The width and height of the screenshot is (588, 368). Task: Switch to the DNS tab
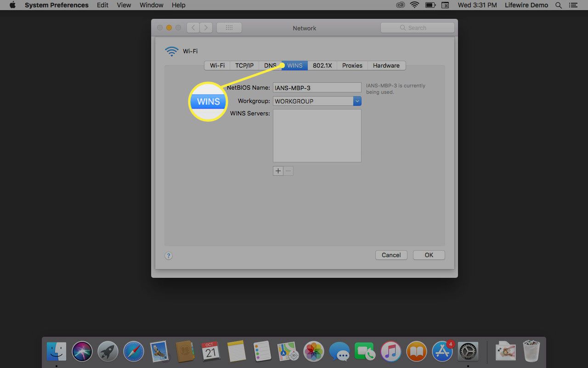click(x=270, y=65)
